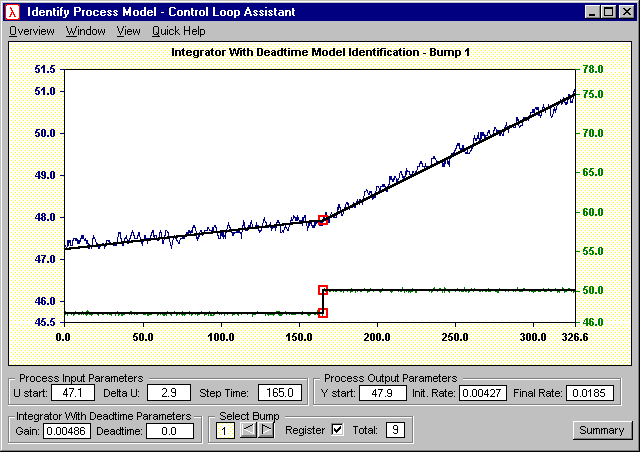Open the Window menu
Image resolution: width=640 pixels, height=452 pixels.
click(x=86, y=31)
